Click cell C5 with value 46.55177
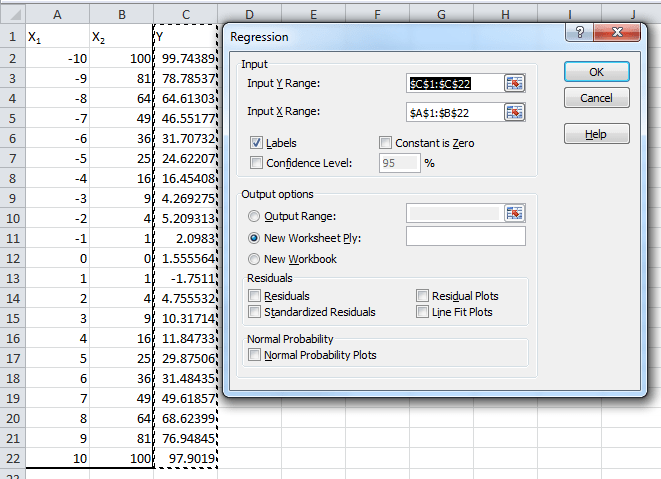661x479 pixels. [x=185, y=118]
